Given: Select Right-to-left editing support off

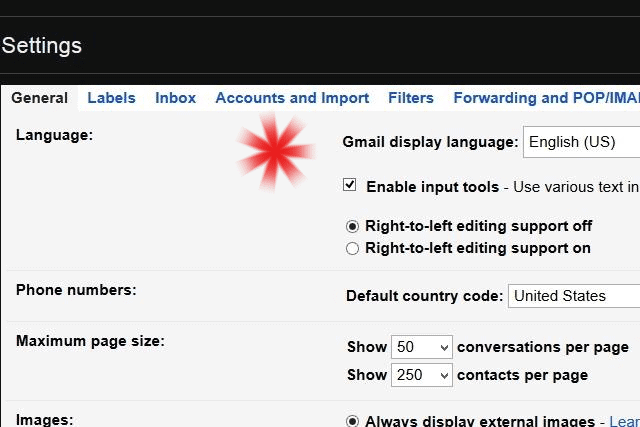Looking at the screenshot, I should click(x=352, y=226).
